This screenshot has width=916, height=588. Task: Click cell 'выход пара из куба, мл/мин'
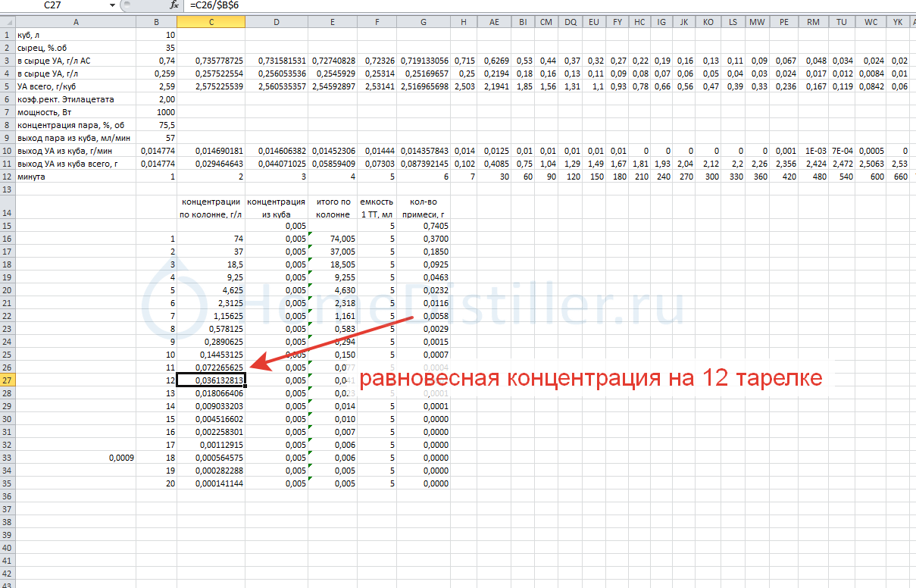[75, 138]
